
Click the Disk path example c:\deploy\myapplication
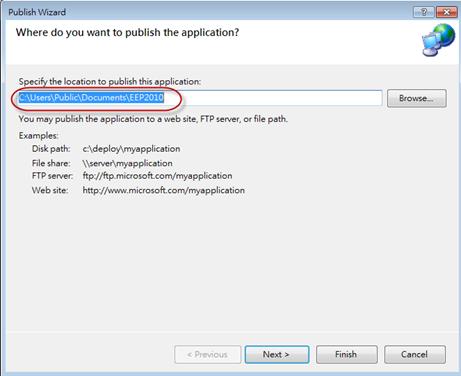click(131, 149)
